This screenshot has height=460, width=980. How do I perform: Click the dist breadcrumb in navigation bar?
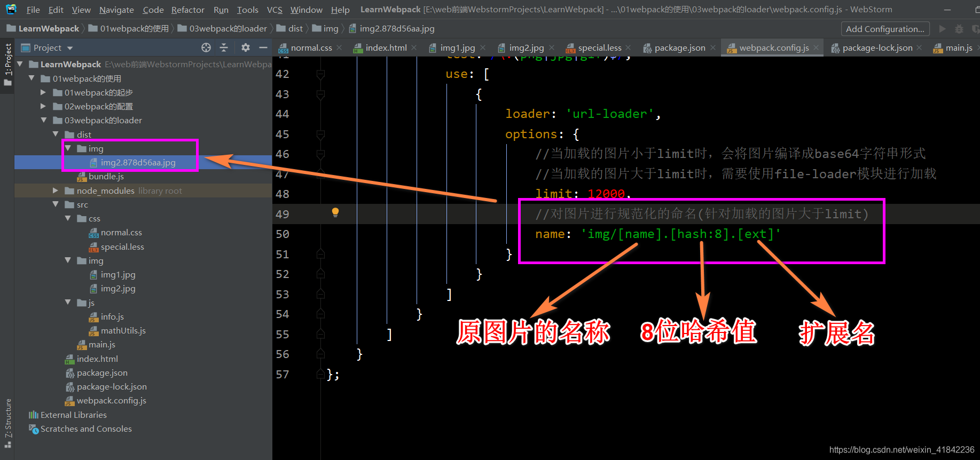click(x=289, y=29)
